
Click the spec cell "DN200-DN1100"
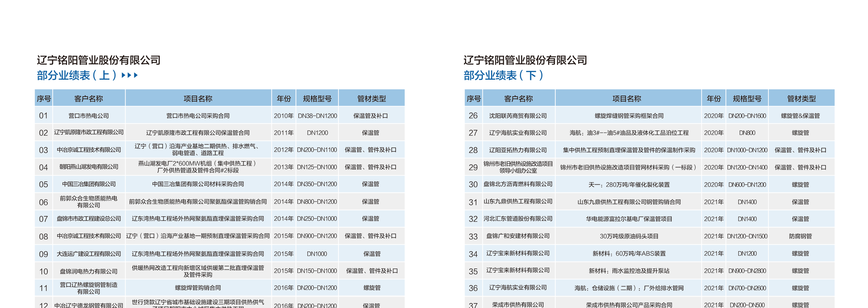(x=317, y=150)
